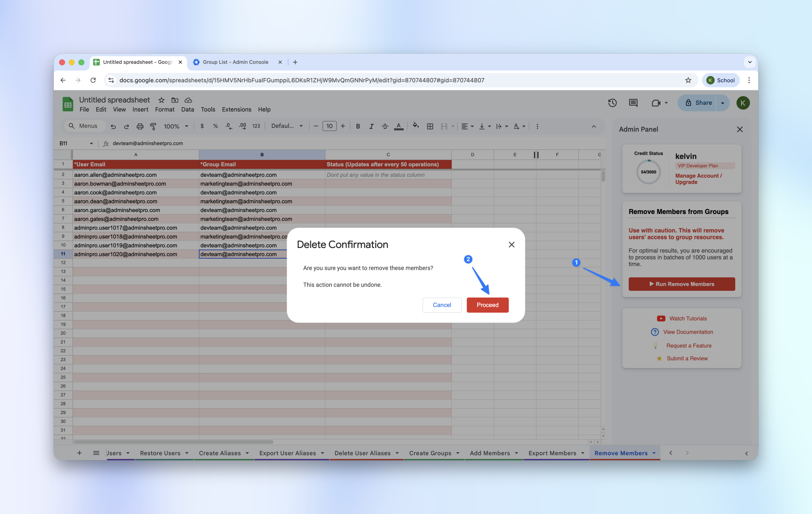
Task: Click the redo arrow icon
Action: click(x=127, y=126)
